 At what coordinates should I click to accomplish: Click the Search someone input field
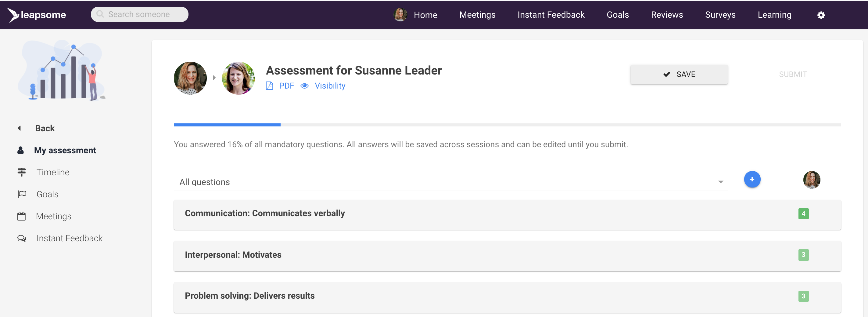pos(139,14)
